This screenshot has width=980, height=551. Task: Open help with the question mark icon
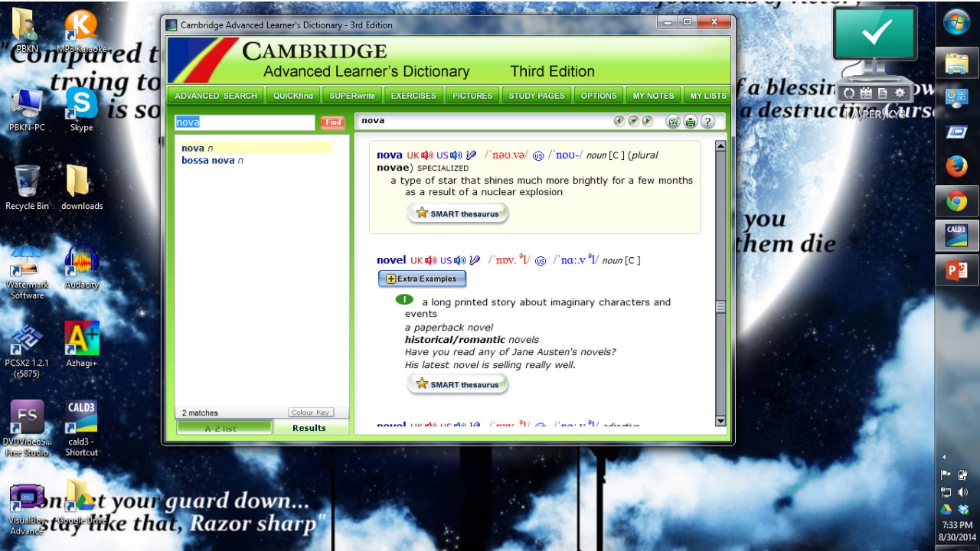pos(707,122)
